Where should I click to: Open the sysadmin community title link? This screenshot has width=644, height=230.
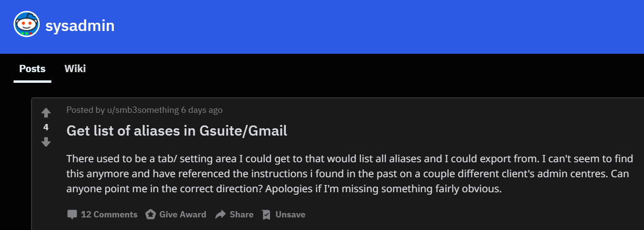coord(80,26)
